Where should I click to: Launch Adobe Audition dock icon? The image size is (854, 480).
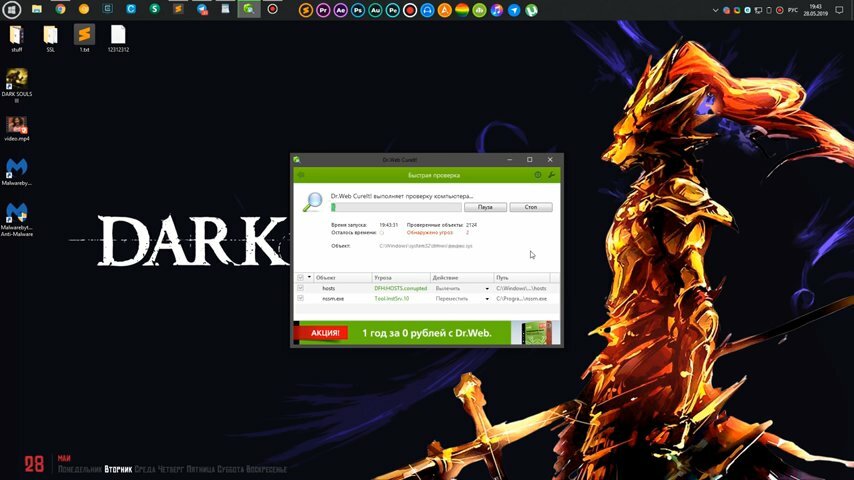375,10
